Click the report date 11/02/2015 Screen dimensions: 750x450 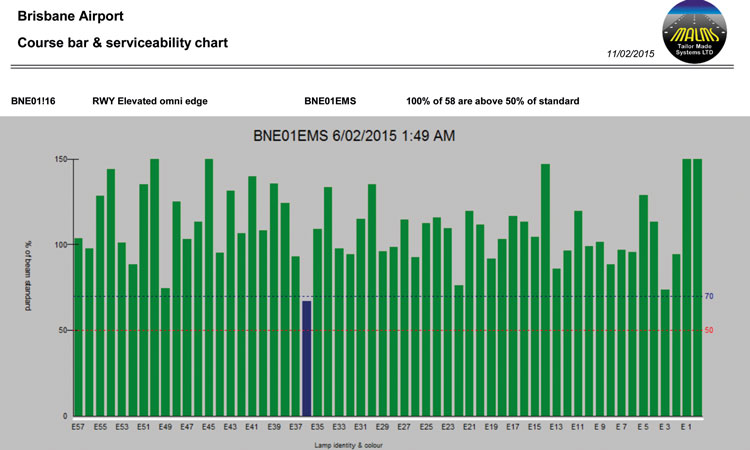click(x=630, y=54)
